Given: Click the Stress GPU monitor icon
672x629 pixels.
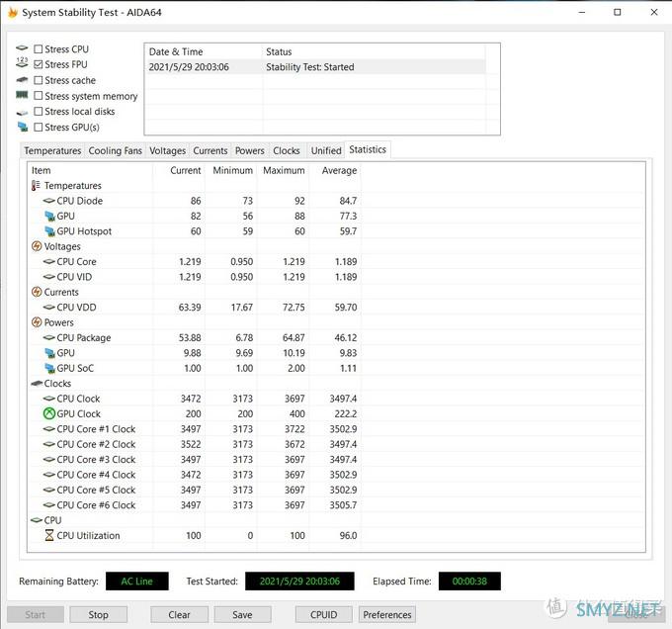Looking at the screenshot, I should click(23, 127).
